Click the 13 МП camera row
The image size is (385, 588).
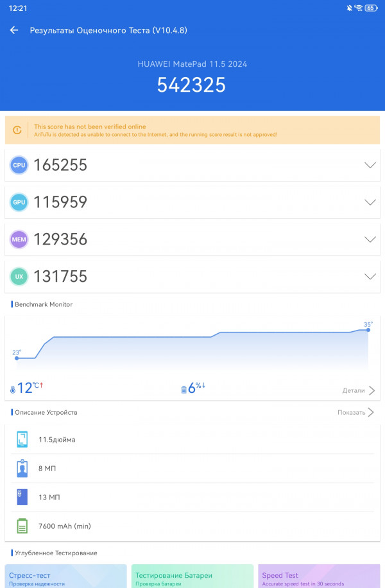pyautogui.click(x=193, y=497)
